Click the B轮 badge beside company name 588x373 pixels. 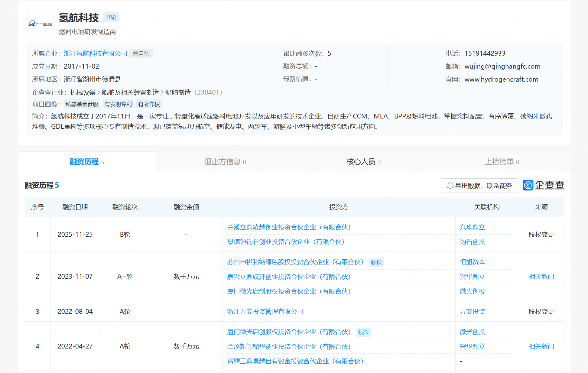[x=111, y=17]
